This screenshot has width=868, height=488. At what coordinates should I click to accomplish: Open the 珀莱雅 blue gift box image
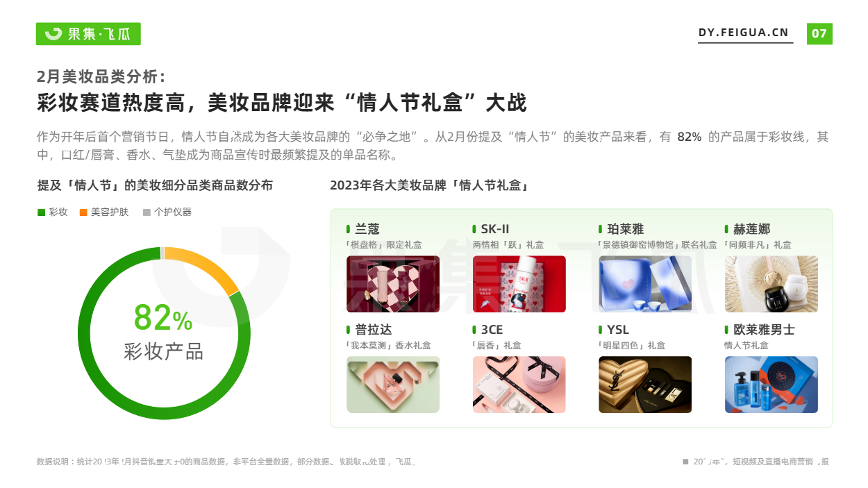(x=645, y=284)
